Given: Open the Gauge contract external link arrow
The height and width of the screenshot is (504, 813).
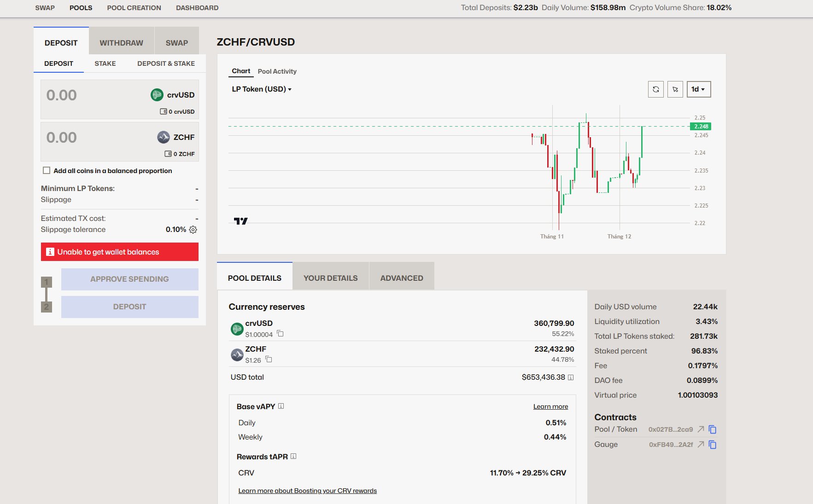Looking at the screenshot, I should point(700,445).
